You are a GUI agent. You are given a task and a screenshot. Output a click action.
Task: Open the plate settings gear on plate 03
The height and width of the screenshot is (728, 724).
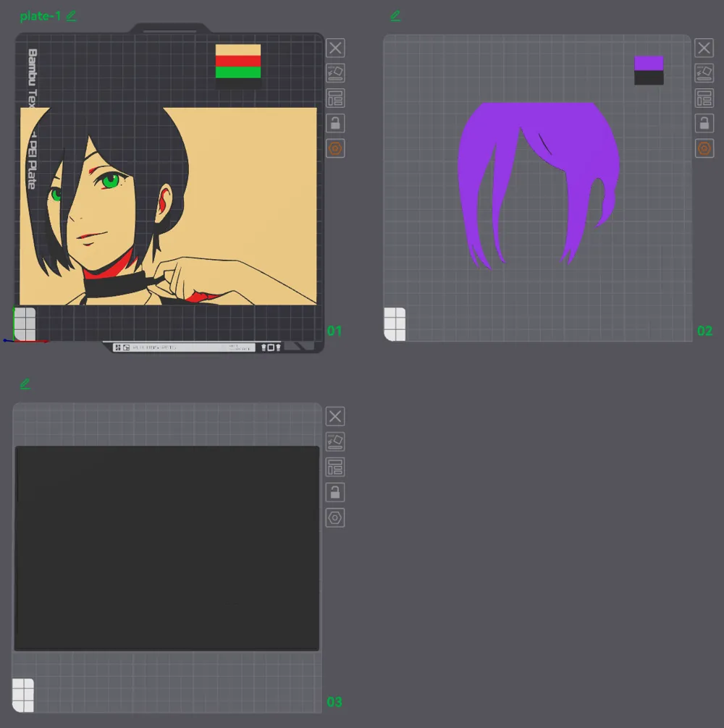(335, 517)
